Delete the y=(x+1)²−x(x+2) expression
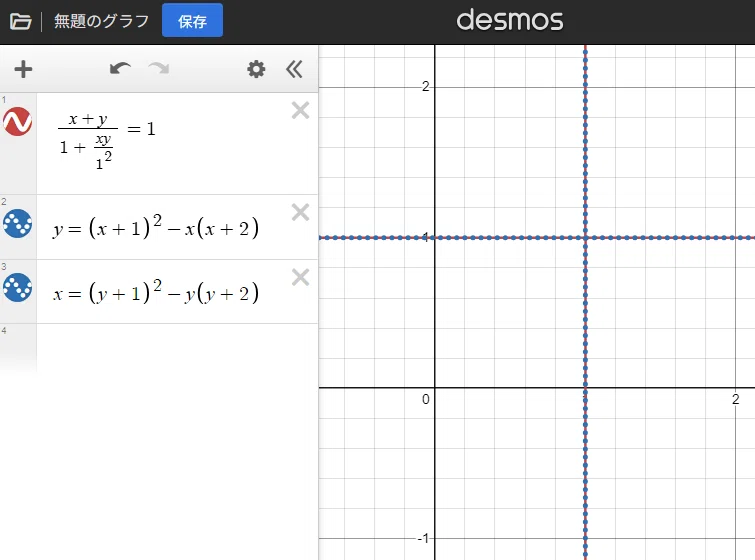Viewport: 755px width, 560px height. point(300,212)
